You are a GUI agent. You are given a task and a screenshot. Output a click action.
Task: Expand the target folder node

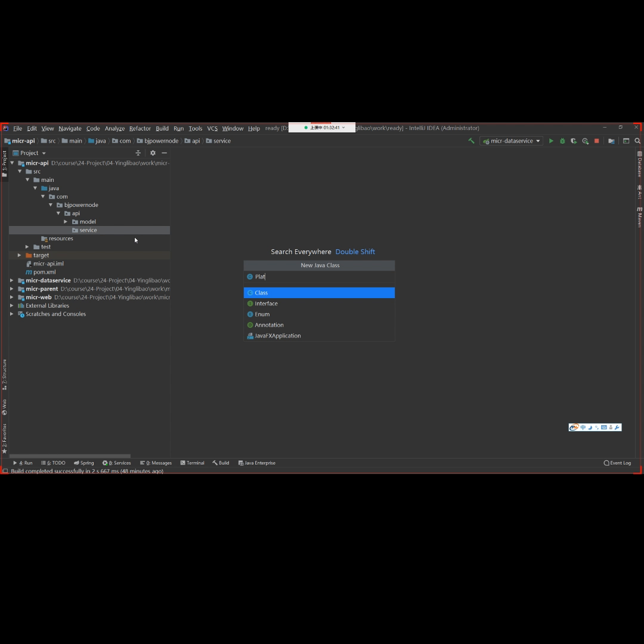point(19,255)
